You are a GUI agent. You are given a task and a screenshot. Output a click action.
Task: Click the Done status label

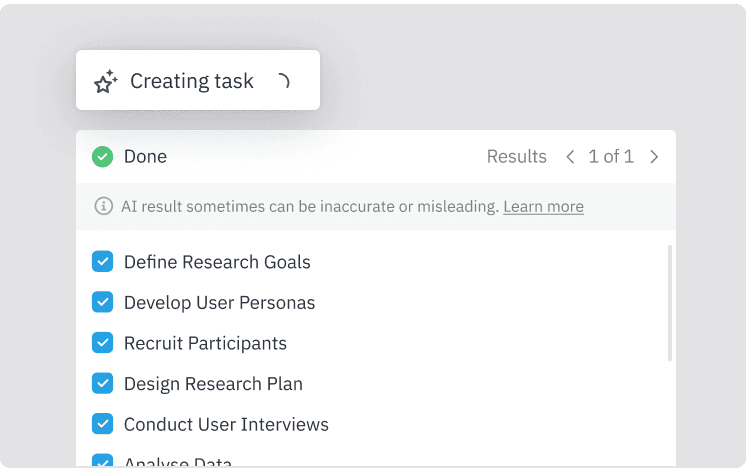tap(145, 156)
